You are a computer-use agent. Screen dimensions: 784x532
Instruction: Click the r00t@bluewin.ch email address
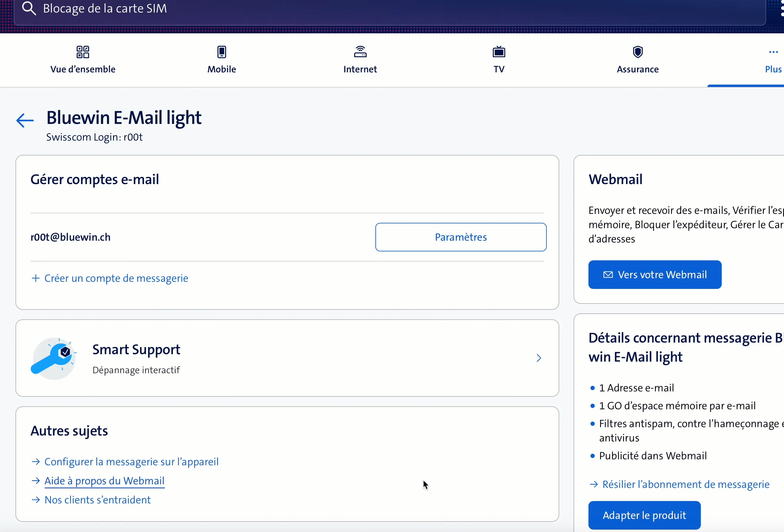(71, 237)
